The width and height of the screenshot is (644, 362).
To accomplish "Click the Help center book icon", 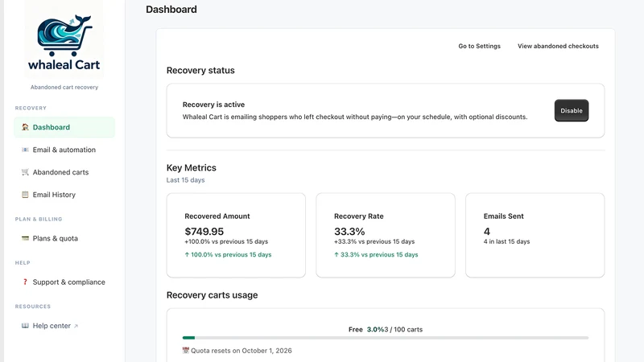I will tap(25, 326).
